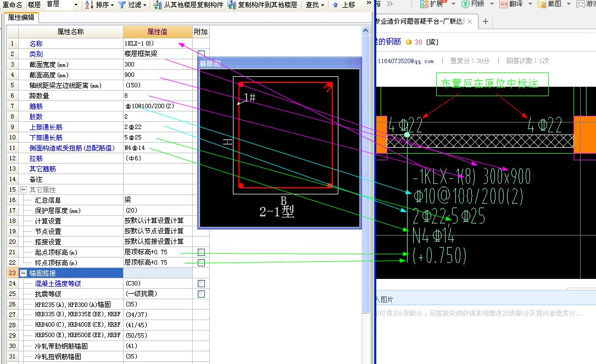The width and height of the screenshot is (596, 364).
Task: Click the 属性值 column header
Action: pyautogui.click(x=157, y=31)
